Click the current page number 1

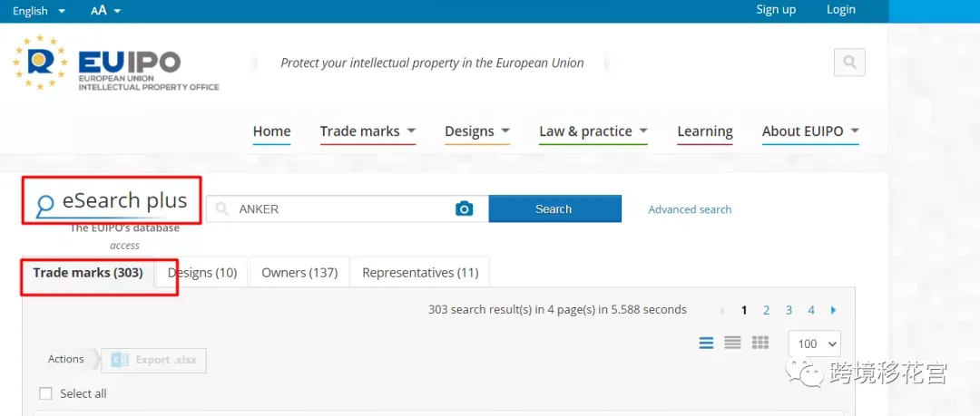[x=744, y=310]
